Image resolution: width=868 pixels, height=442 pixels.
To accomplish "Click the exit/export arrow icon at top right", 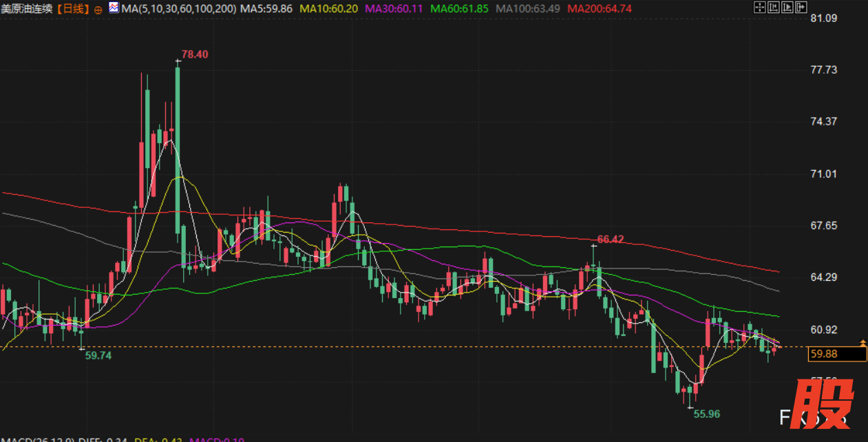I will click(x=800, y=8).
